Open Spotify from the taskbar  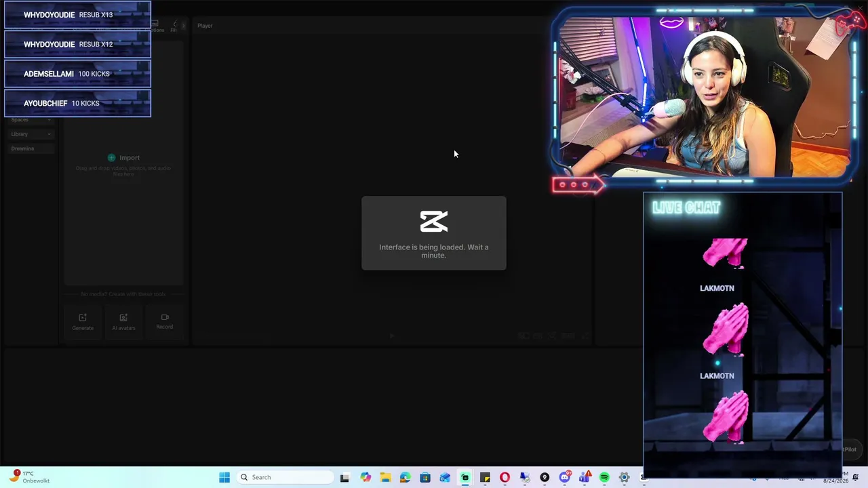(x=604, y=477)
